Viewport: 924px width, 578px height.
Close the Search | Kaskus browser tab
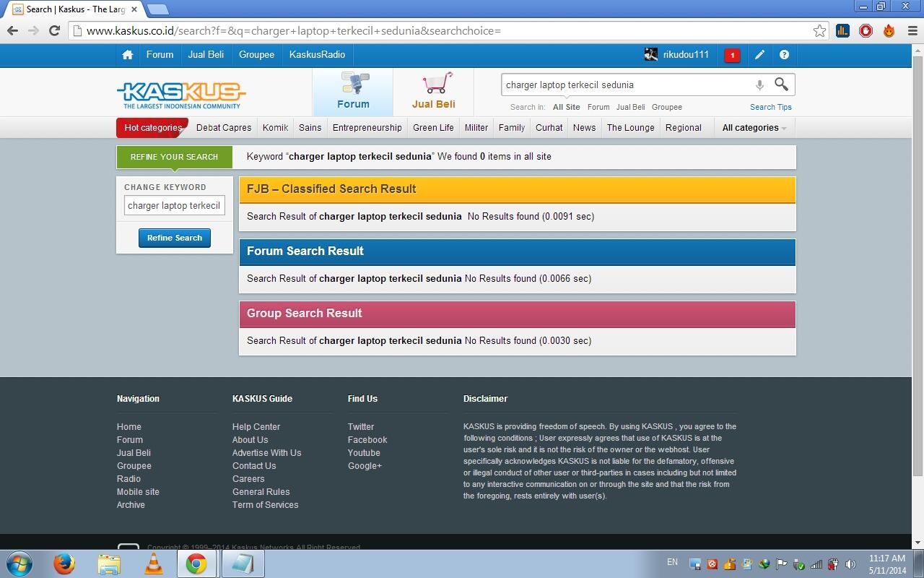(134, 9)
